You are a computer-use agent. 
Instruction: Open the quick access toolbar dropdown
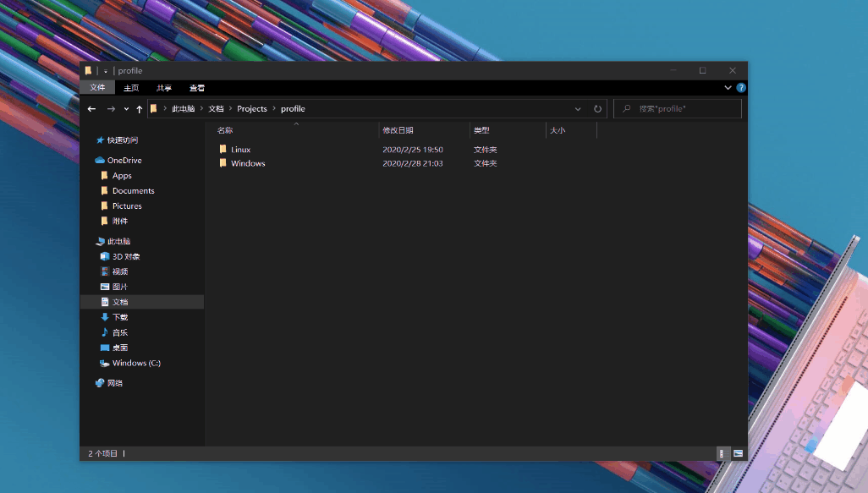[105, 71]
